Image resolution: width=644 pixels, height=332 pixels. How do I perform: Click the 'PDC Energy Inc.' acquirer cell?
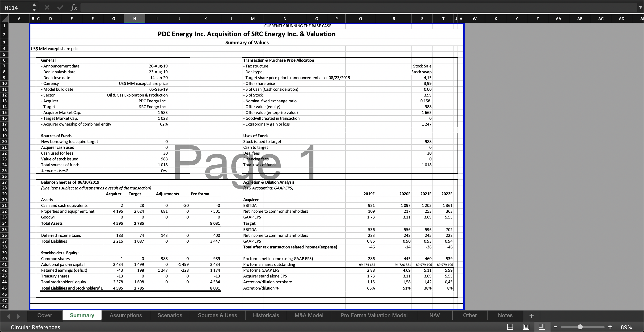pos(153,101)
